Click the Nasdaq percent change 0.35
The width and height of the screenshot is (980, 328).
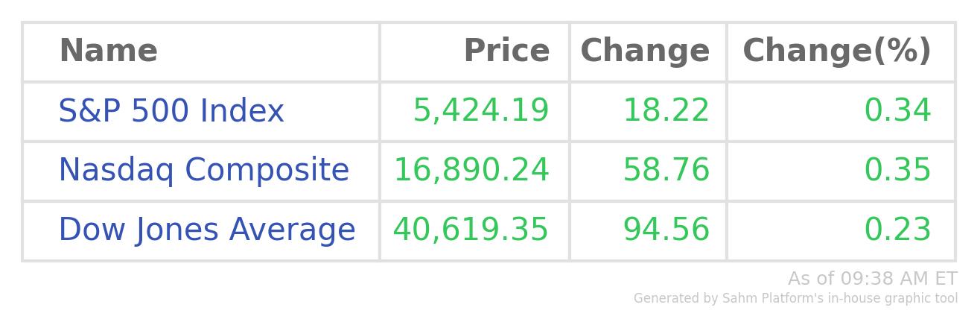click(897, 170)
